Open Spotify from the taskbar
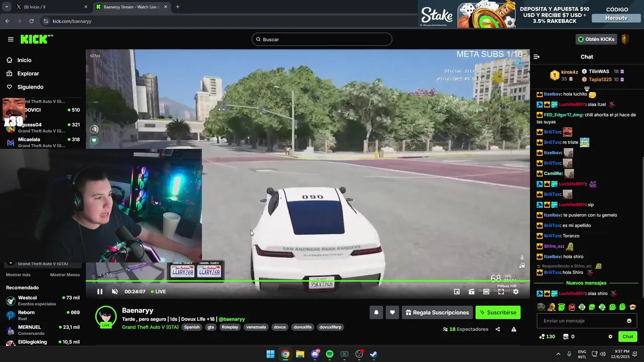 330,354
